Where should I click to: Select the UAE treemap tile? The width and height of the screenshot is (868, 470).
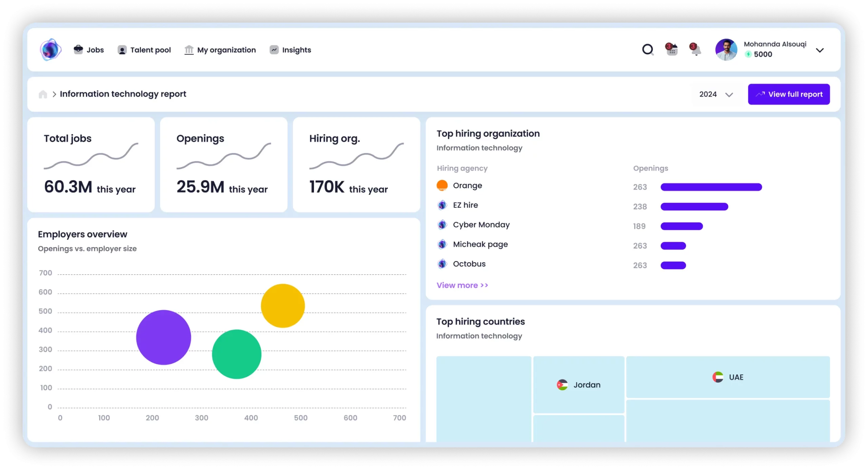coord(728,377)
